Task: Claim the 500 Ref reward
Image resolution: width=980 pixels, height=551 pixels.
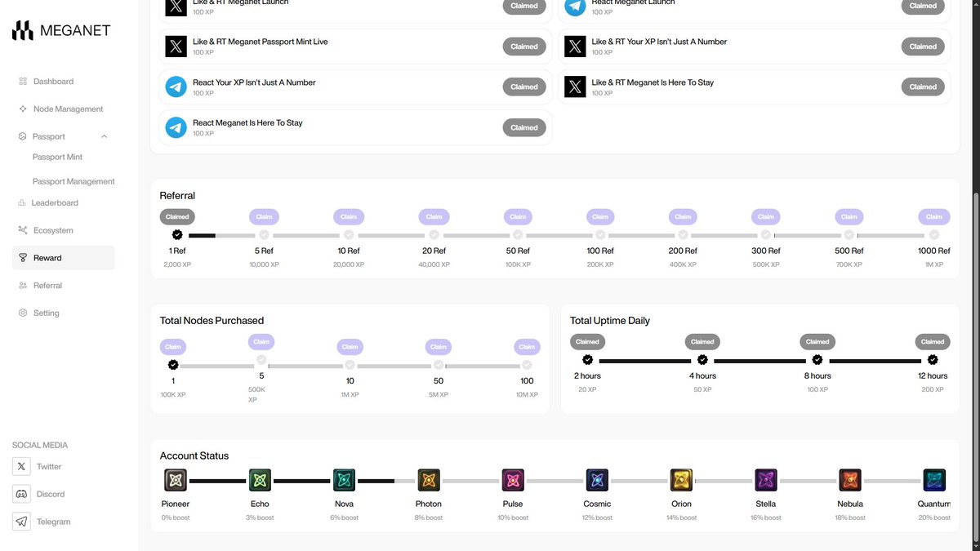Action: pos(849,217)
